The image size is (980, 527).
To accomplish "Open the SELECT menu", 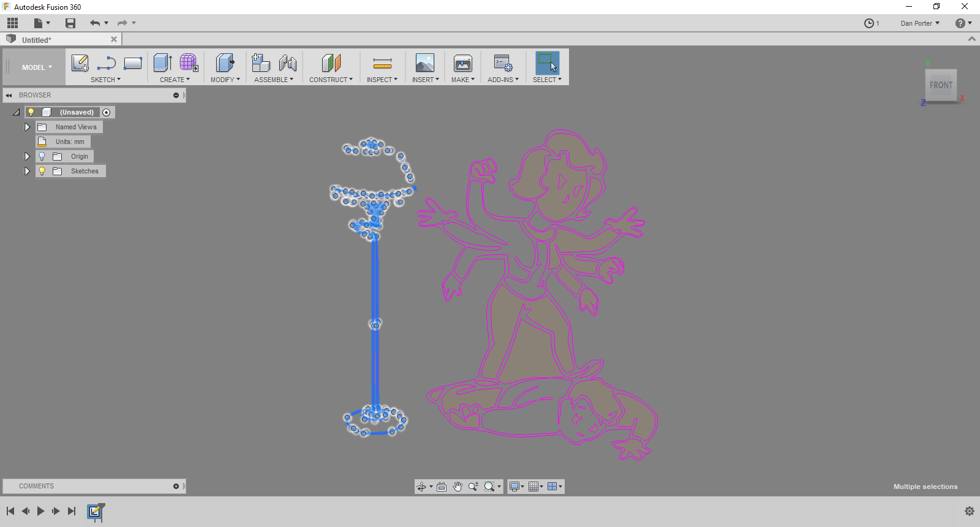I will tap(547, 80).
